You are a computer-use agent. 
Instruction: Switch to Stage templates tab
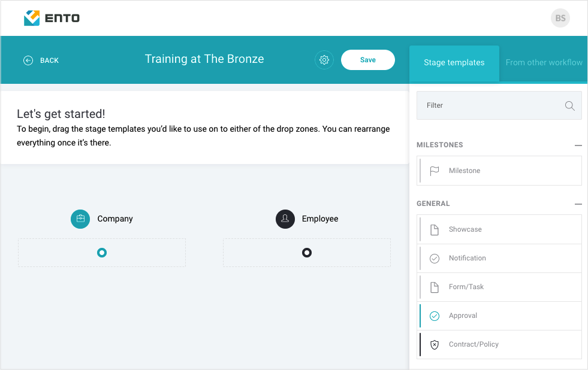pos(454,62)
